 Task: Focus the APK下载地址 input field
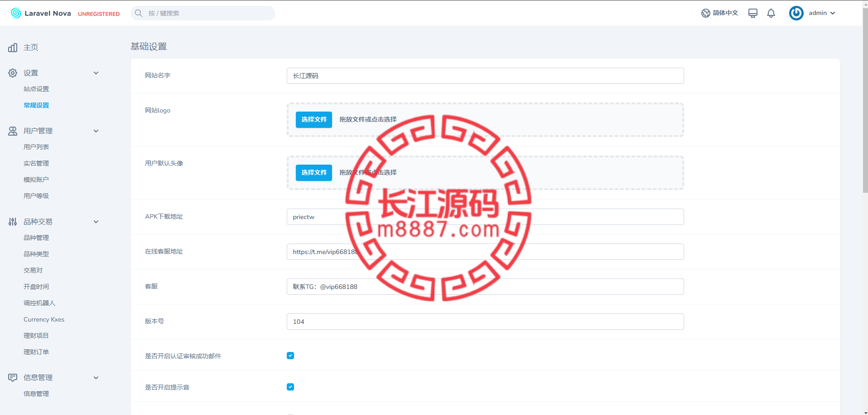(x=485, y=217)
